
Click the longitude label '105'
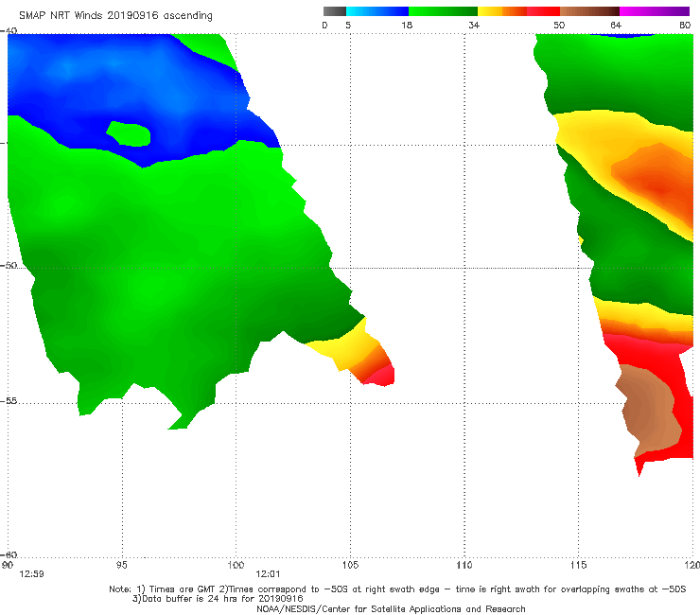(350, 565)
